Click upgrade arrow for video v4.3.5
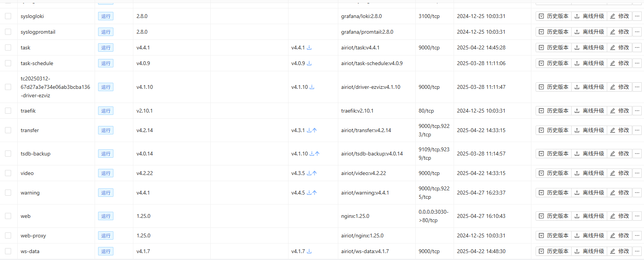The height and width of the screenshot is (260, 644). 315,173
